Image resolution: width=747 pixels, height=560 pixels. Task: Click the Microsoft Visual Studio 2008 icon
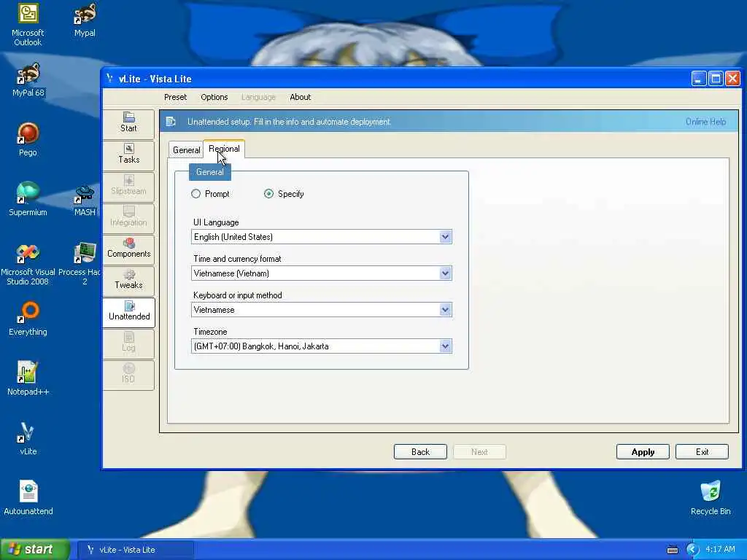[x=28, y=264]
